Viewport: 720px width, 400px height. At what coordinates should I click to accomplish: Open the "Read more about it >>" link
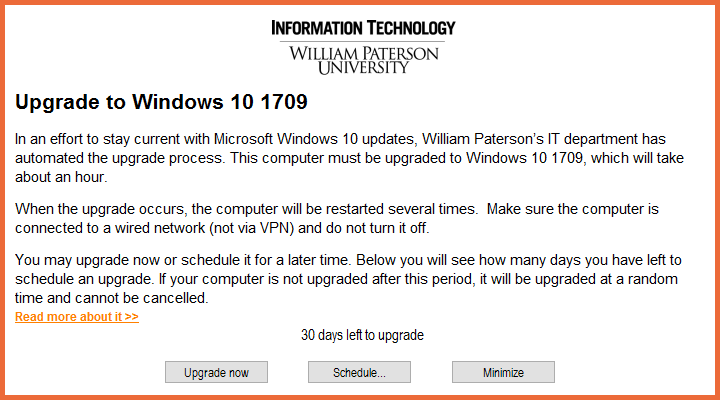point(77,317)
